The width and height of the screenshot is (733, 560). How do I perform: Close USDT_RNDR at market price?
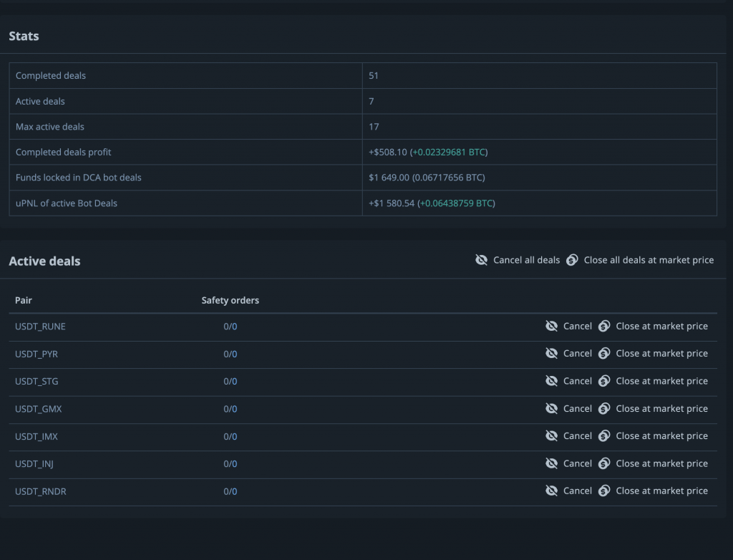(661, 491)
